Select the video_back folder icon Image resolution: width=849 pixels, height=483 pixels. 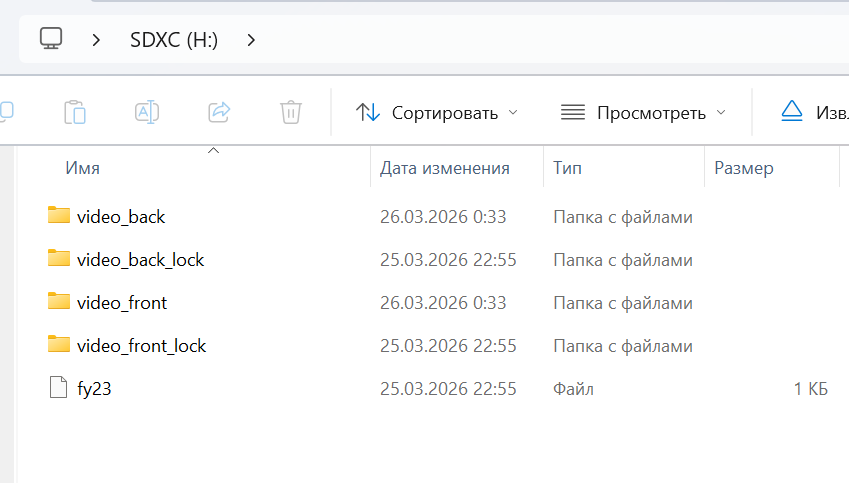click(59, 216)
